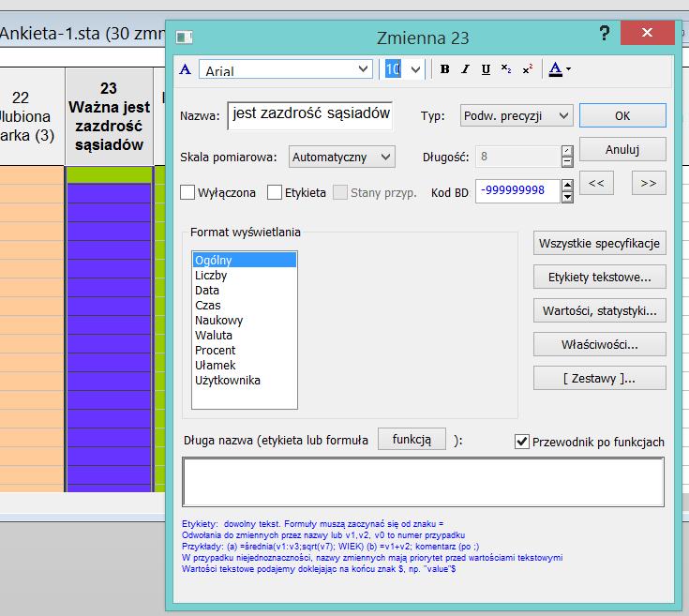Click the font style 'A' icon
This screenshot has height=616, width=689.
pos(186,69)
